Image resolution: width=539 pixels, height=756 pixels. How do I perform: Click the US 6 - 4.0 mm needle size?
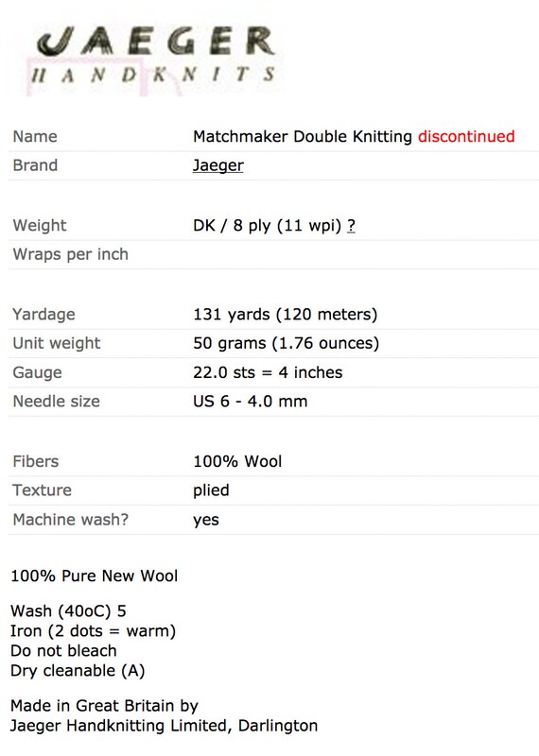coord(250,401)
